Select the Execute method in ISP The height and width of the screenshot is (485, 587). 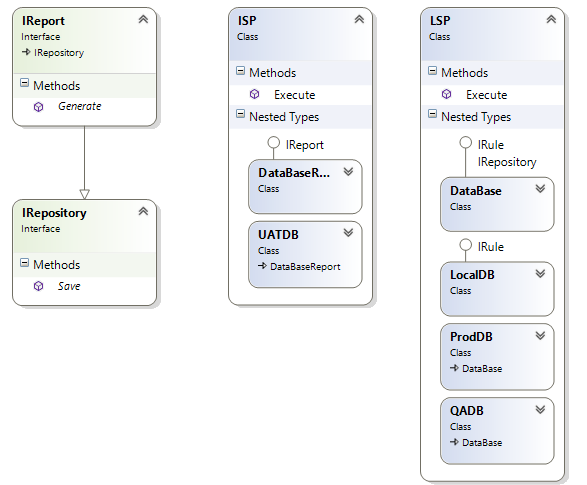coord(295,95)
